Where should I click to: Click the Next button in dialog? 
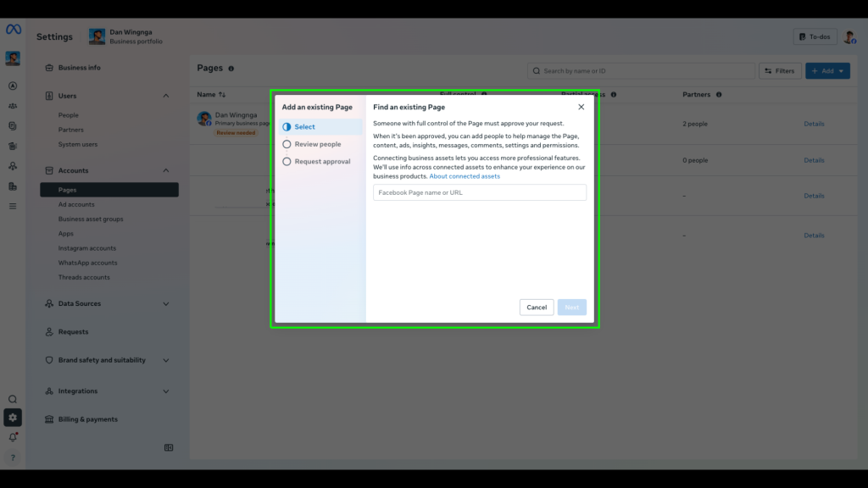572,307
